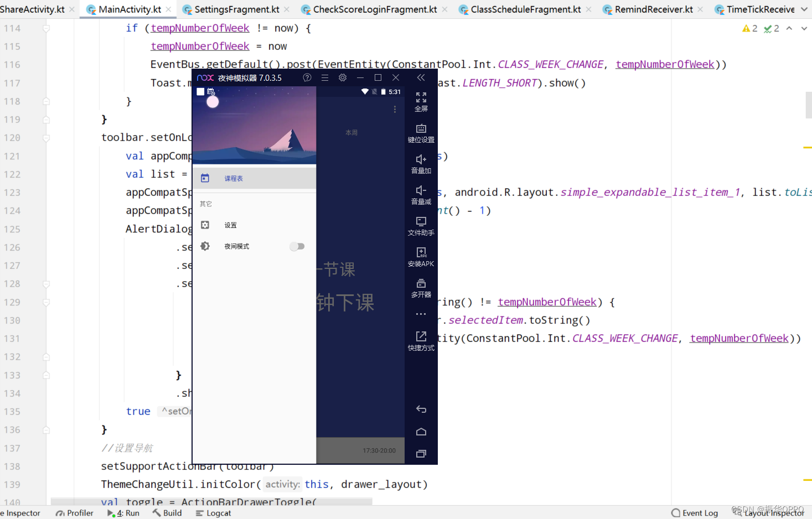Close the ClassScheduleFragment.kt tab

[x=588, y=9]
